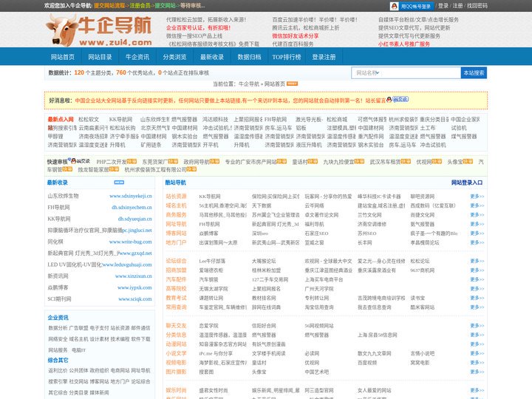Expand 更多>> for 论坛综合 row
Viewport: 532px width, 399px height.
tap(477, 261)
